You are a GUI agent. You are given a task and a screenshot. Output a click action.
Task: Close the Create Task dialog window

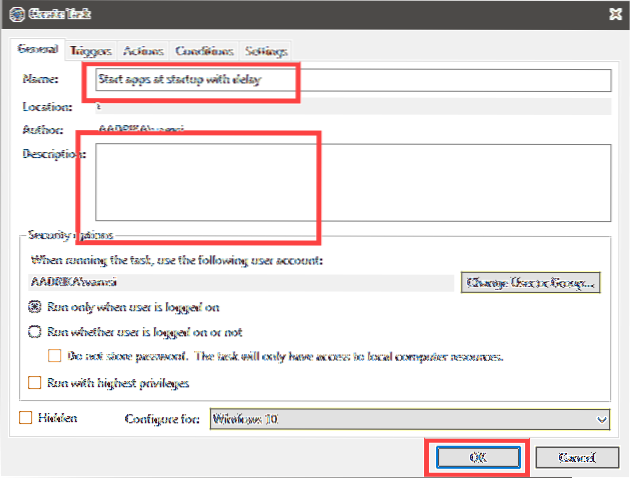611,13
